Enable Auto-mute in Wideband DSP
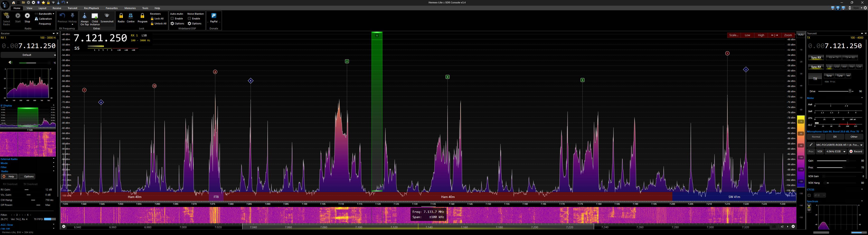Screen dimensions: 868x235 [172, 19]
